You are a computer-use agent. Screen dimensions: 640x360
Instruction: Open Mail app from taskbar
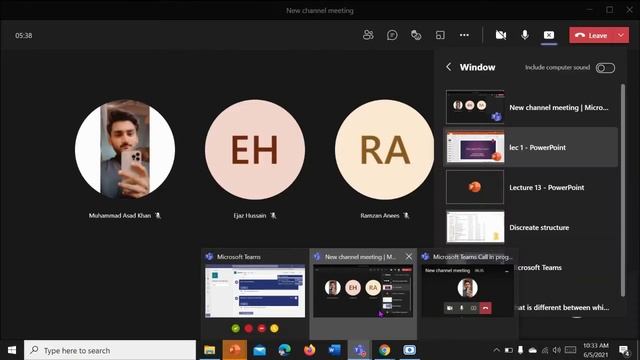pos(260,350)
